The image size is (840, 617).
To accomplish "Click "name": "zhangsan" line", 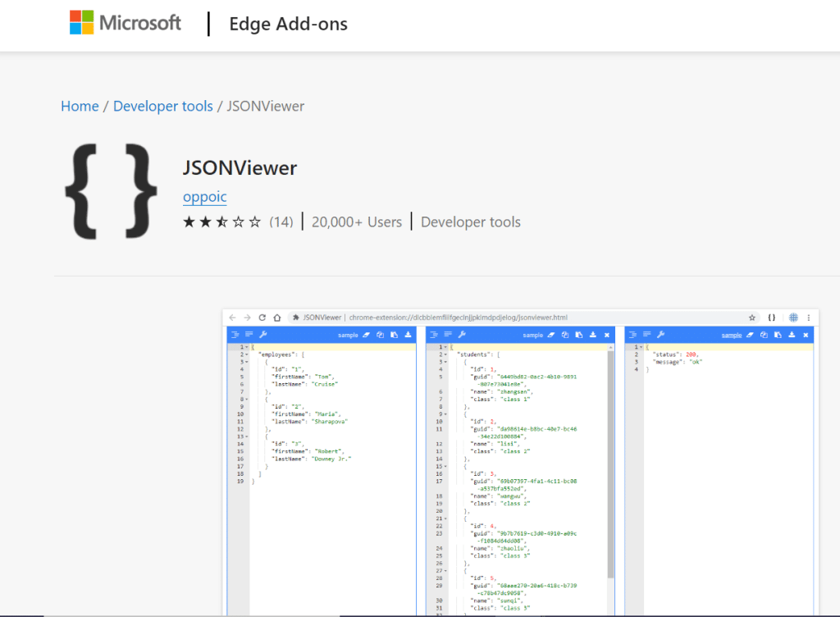I will pyautogui.click(x=501, y=392).
